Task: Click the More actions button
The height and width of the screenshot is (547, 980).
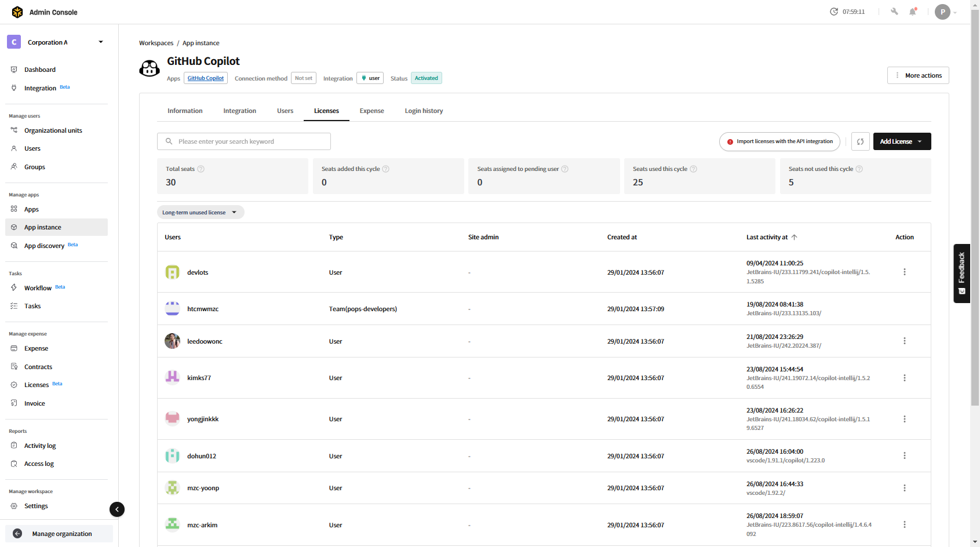Action: [918, 75]
